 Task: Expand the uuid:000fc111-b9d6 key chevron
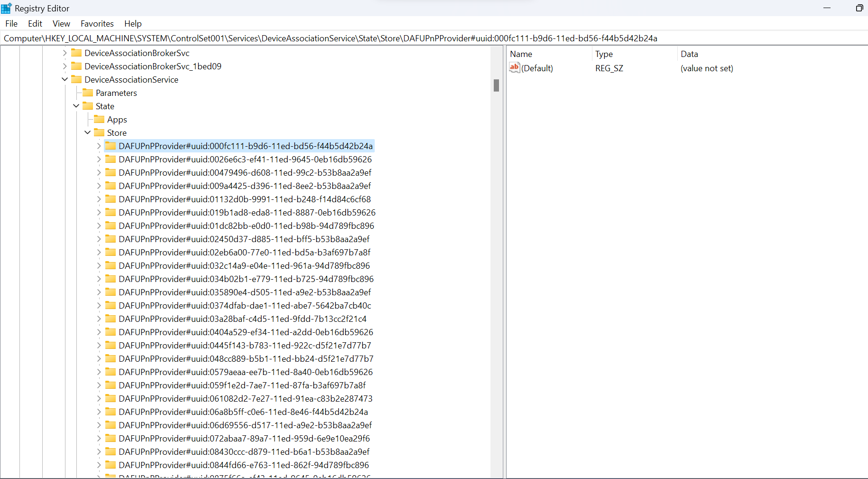click(99, 146)
